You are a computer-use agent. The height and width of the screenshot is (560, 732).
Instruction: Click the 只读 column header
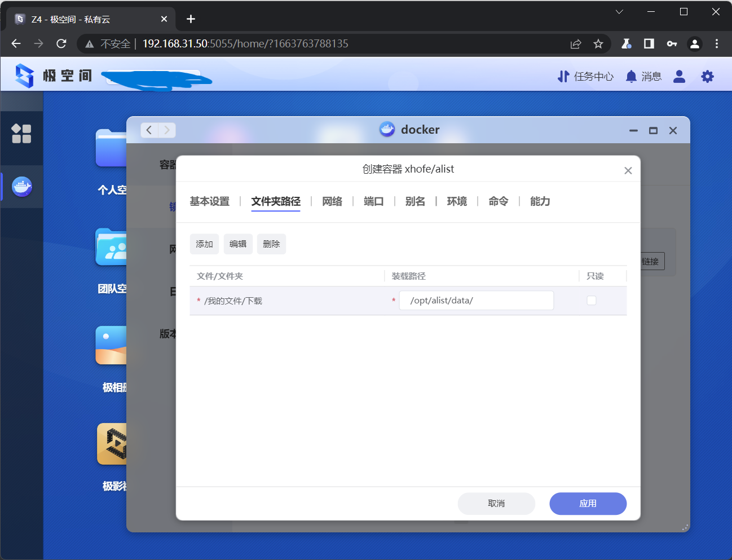click(x=595, y=276)
